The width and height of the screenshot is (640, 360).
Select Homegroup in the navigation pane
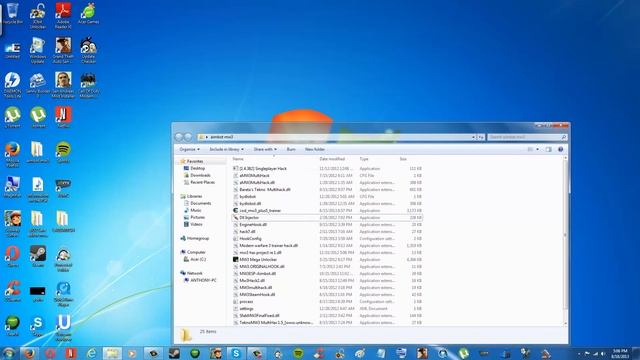click(198, 238)
